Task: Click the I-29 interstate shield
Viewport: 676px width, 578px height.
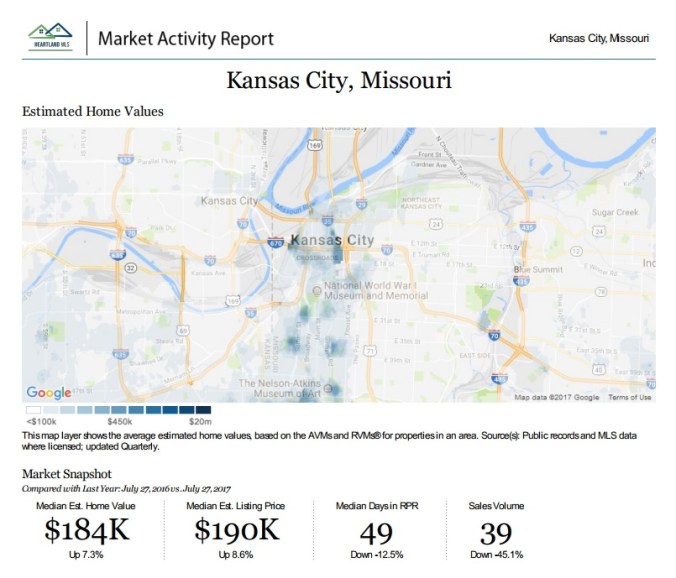Action: click(361, 203)
